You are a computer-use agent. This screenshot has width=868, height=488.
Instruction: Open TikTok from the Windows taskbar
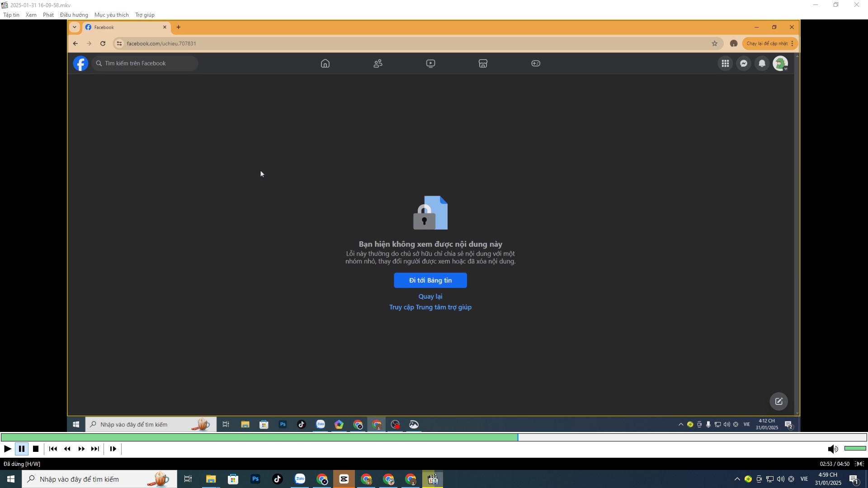coord(278,479)
